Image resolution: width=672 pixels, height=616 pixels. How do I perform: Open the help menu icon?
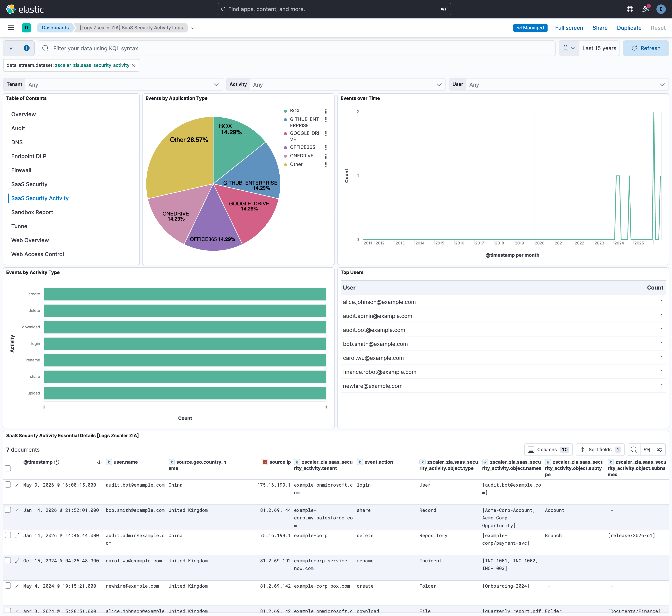pyautogui.click(x=630, y=9)
